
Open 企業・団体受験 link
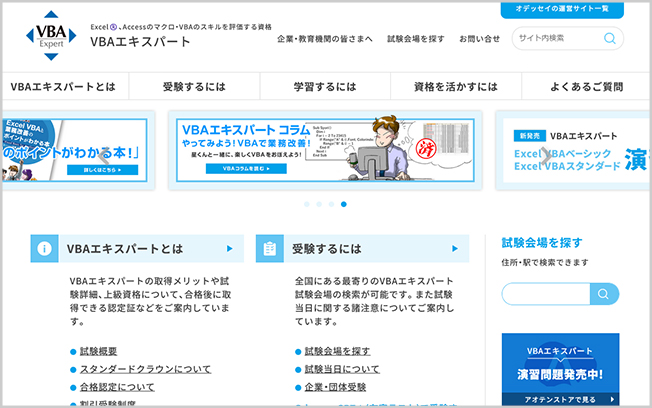click(x=335, y=387)
